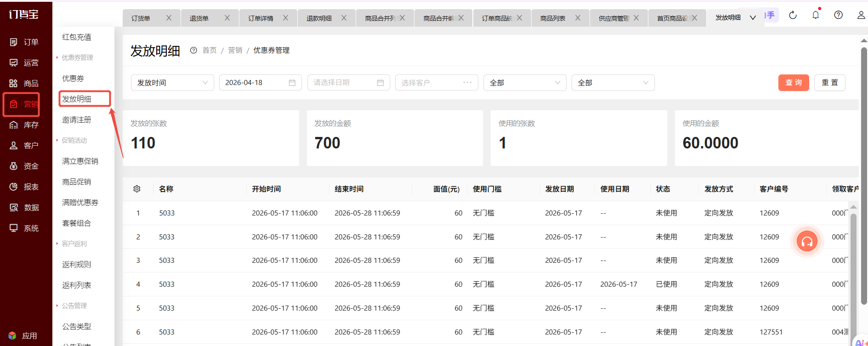Open the 库存 sidebar module
Screen dimensions: 868x346
point(24,125)
